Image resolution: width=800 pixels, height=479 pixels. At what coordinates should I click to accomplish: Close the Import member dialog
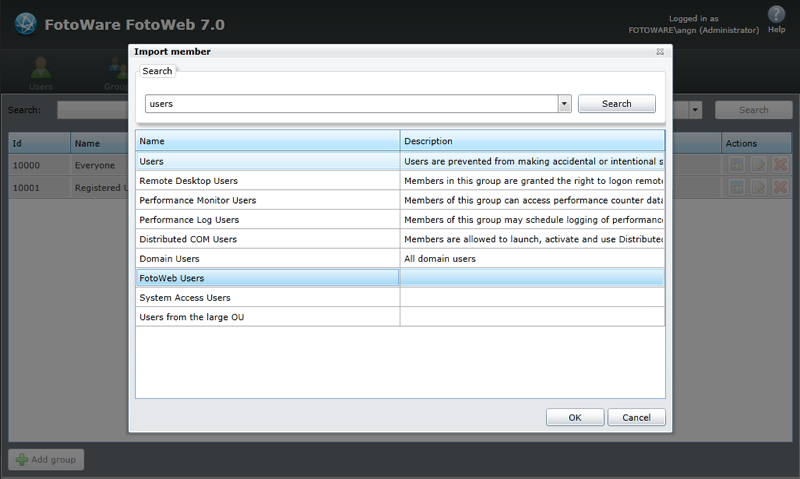[x=660, y=52]
